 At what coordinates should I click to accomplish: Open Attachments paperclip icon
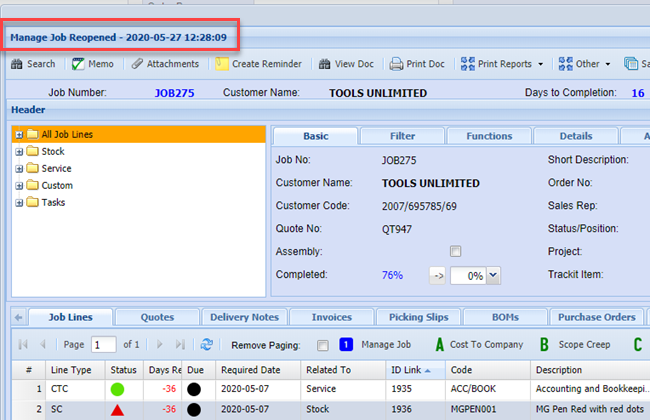coord(137,64)
